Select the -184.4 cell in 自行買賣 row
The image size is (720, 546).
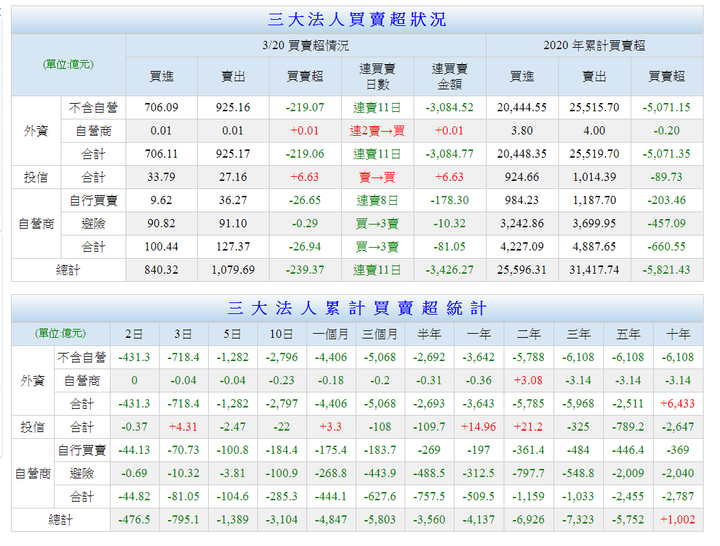(281, 450)
